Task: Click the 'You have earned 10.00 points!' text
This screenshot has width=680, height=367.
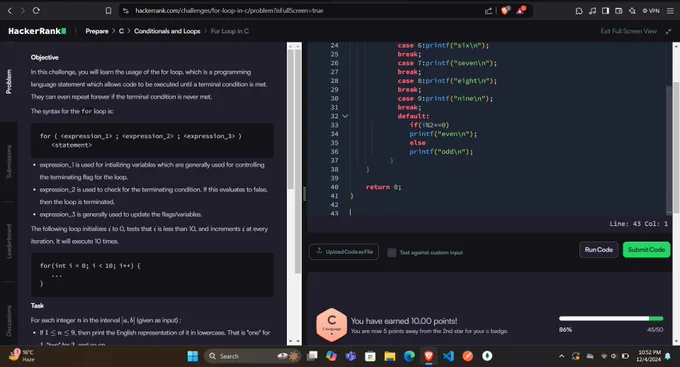Action: tap(404, 321)
